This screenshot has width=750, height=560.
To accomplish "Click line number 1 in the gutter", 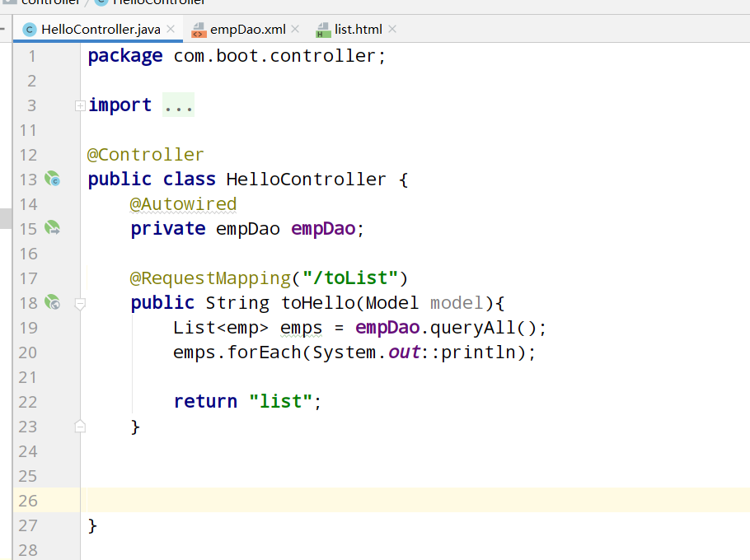I will 32,56.
